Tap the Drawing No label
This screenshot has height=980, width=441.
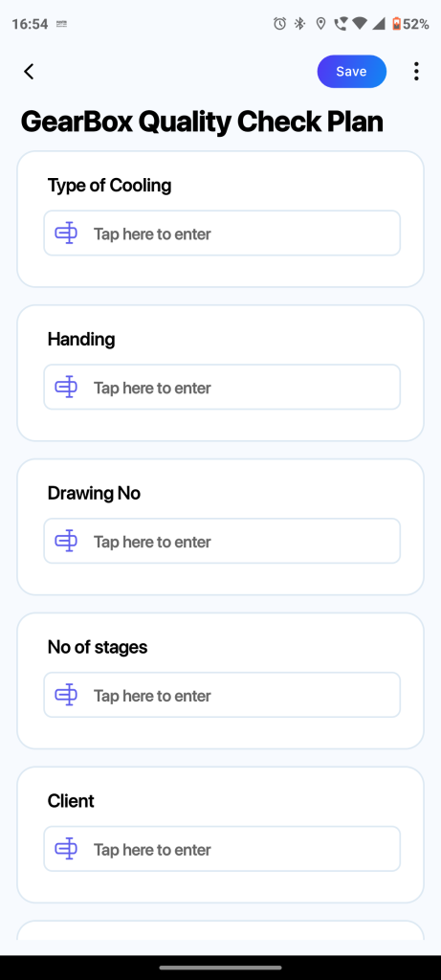(x=94, y=493)
